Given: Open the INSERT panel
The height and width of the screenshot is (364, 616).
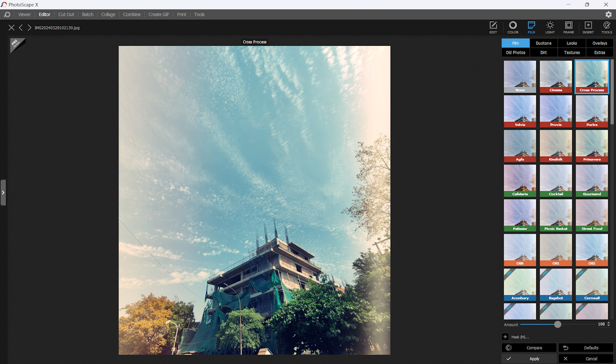Looking at the screenshot, I should click(587, 27).
